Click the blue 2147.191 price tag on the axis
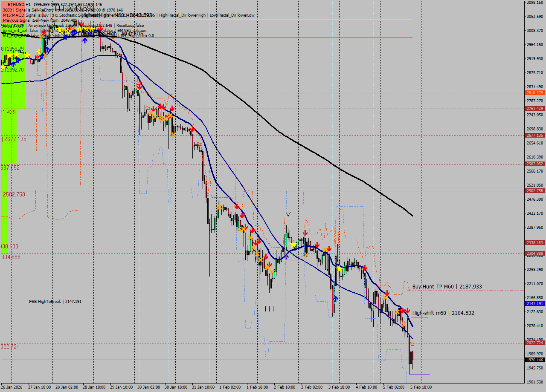The width and height of the screenshot is (546, 392). click(534, 304)
